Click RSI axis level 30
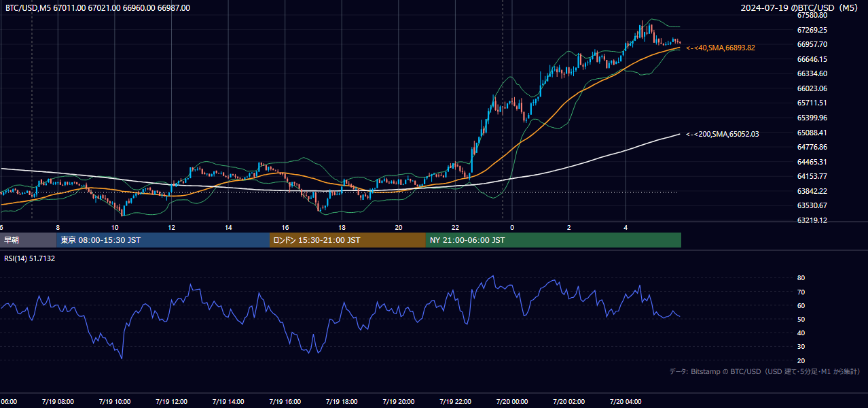Screen dimensions: 868x408 (x=801, y=347)
